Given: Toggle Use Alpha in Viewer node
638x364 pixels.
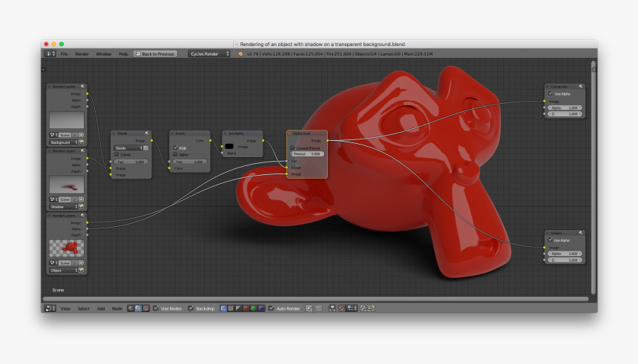Looking at the screenshot, I should pos(550,240).
